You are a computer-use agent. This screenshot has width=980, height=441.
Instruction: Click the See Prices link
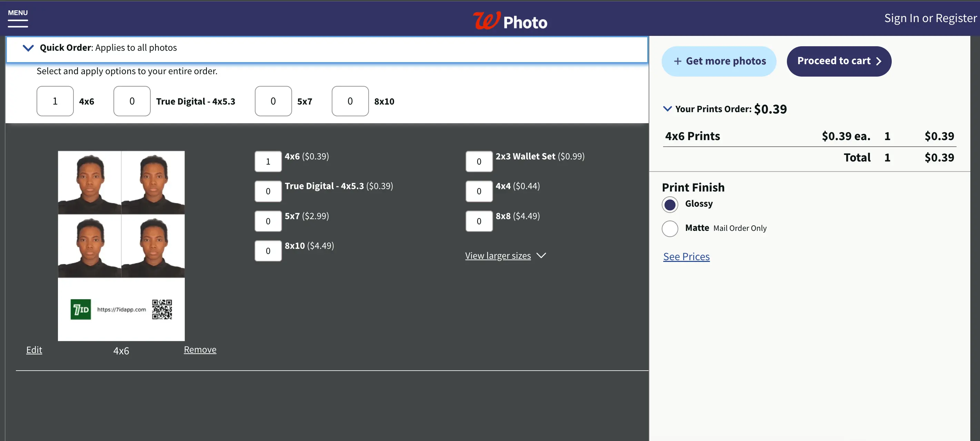point(686,256)
